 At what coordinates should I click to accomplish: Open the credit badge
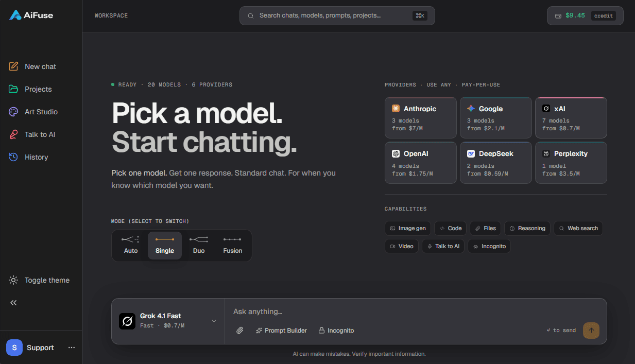click(604, 15)
